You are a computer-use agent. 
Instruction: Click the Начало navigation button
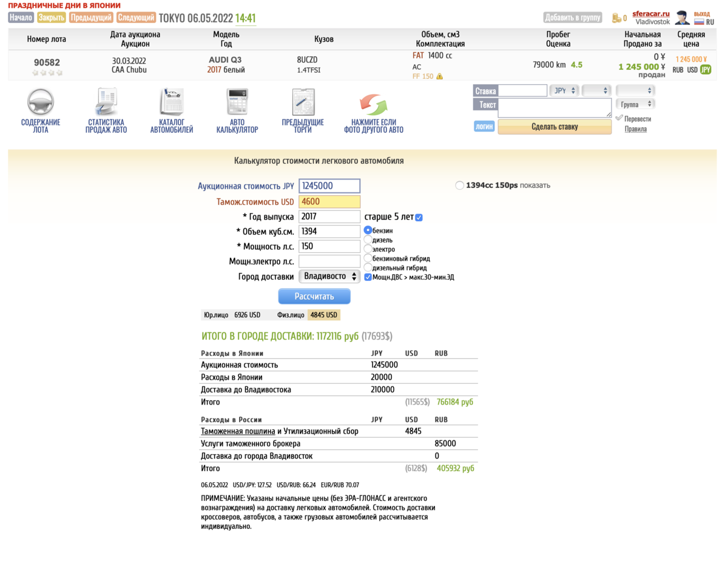click(21, 18)
